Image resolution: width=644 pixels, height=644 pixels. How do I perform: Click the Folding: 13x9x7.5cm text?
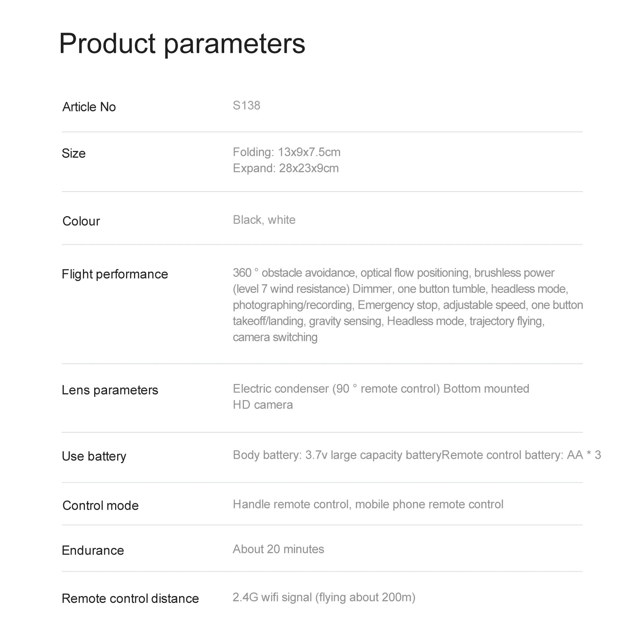(x=287, y=152)
